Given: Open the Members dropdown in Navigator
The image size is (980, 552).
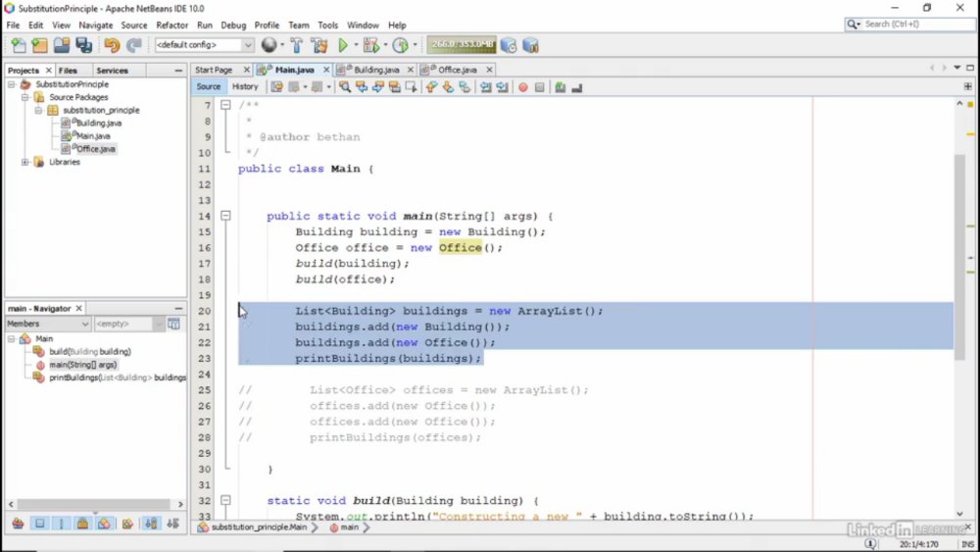Looking at the screenshot, I should [x=48, y=324].
